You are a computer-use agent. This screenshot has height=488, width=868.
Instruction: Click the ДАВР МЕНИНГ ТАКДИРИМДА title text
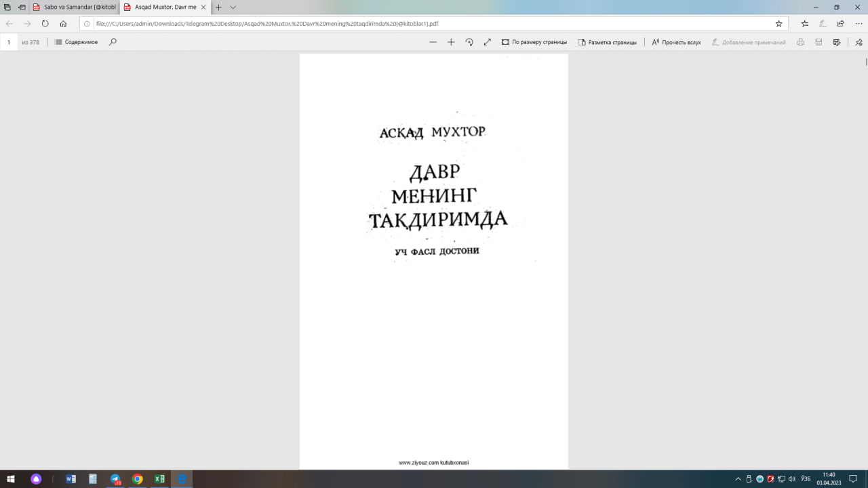pos(437,196)
